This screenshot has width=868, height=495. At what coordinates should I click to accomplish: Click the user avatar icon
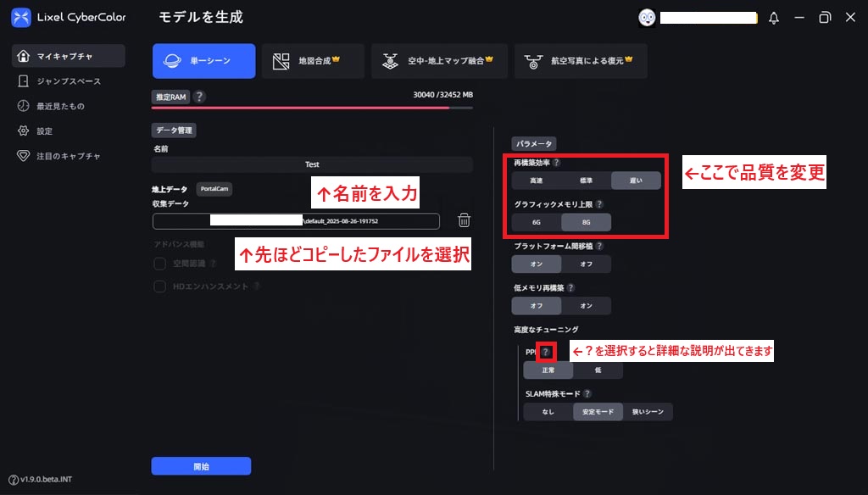tap(647, 18)
